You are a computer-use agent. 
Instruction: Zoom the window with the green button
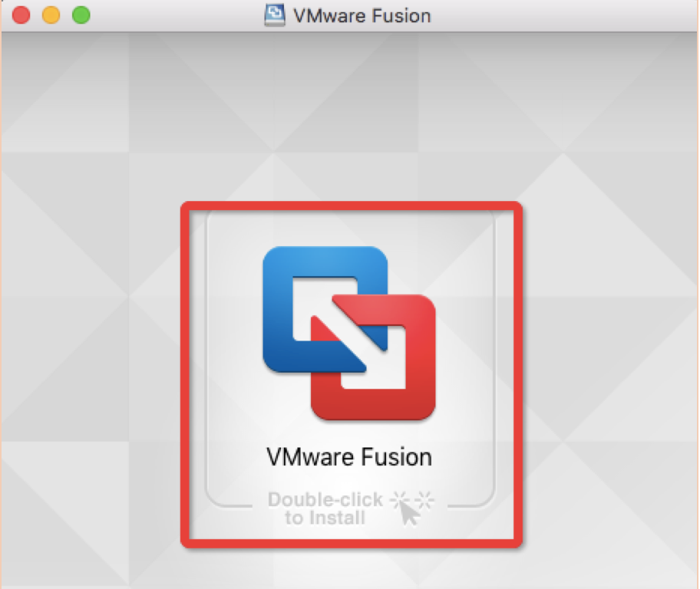coord(81,15)
